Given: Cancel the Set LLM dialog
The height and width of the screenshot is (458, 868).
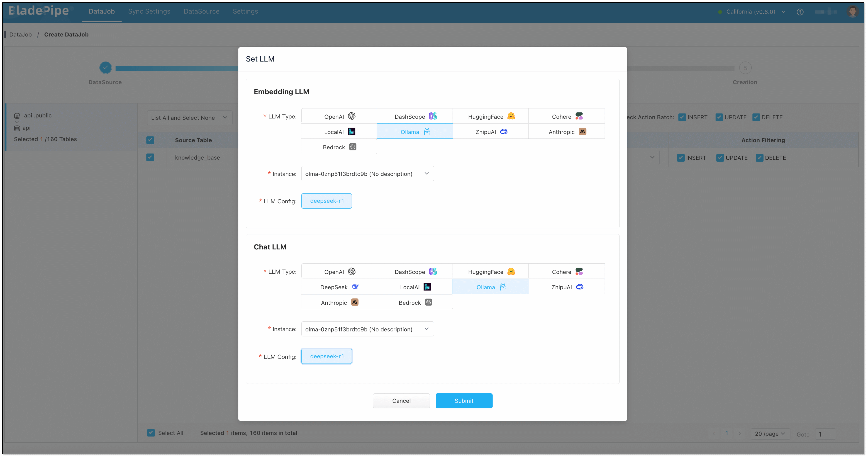Looking at the screenshot, I should [401, 401].
